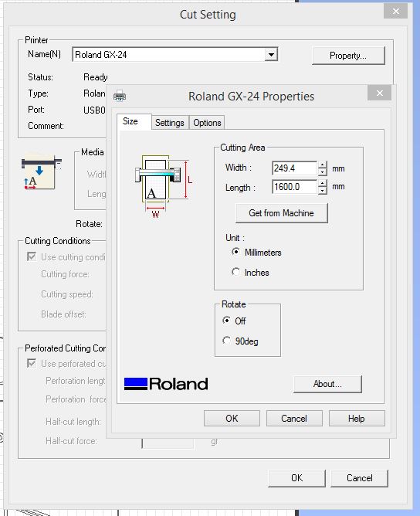Screen dimensions: 420x516
Task: Confirm Properties dialog with OK
Action: click(x=232, y=418)
